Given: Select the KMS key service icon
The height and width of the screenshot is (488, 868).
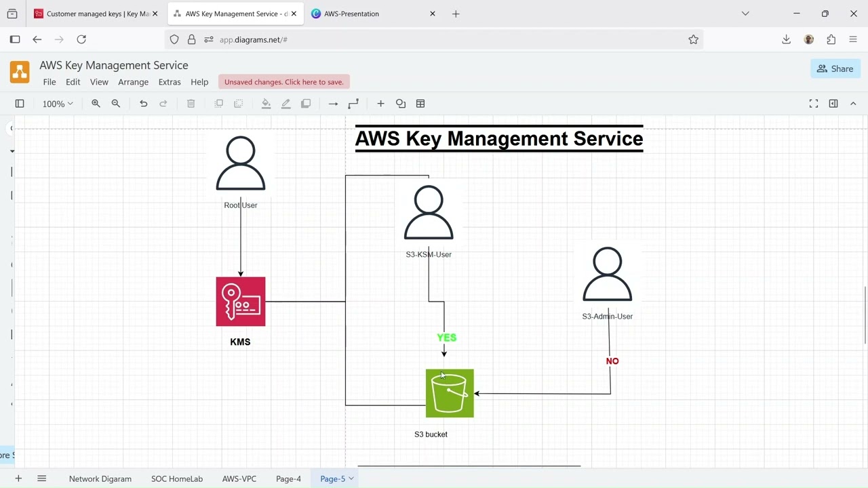Looking at the screenshot, I should click(x=241, y=302).
